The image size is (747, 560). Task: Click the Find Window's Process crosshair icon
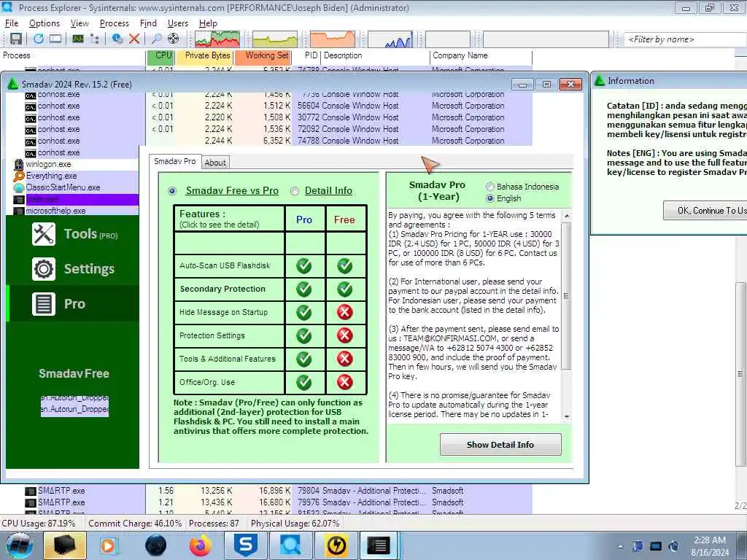174,39
